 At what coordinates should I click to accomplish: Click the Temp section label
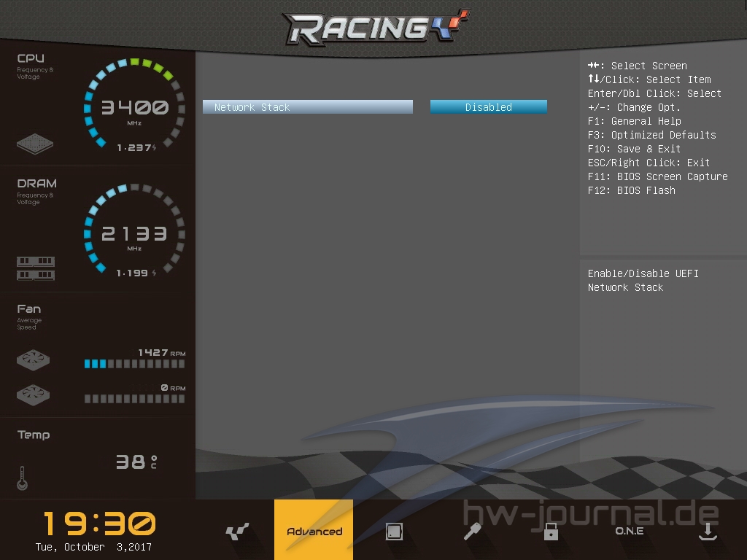coord(34,435)
